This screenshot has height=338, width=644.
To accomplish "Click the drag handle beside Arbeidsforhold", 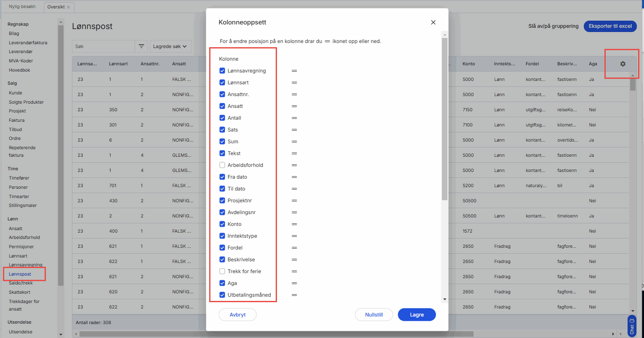I will (294, 165).
